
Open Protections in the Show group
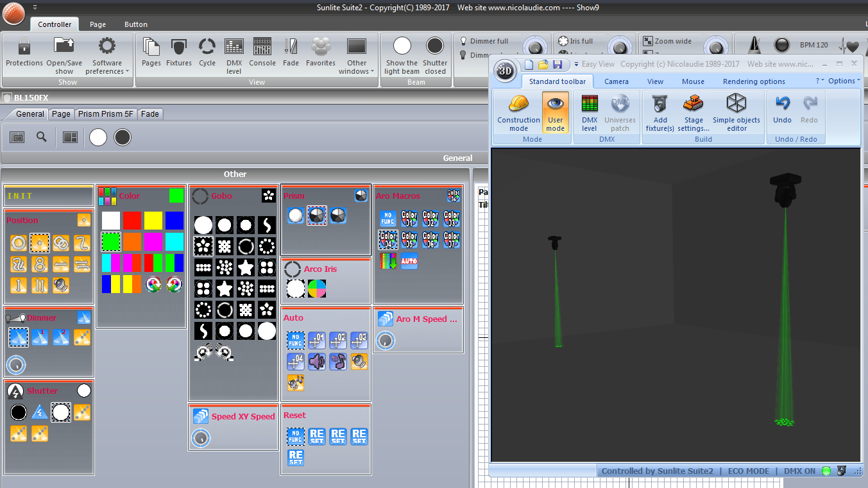click(x=24, y=53)
